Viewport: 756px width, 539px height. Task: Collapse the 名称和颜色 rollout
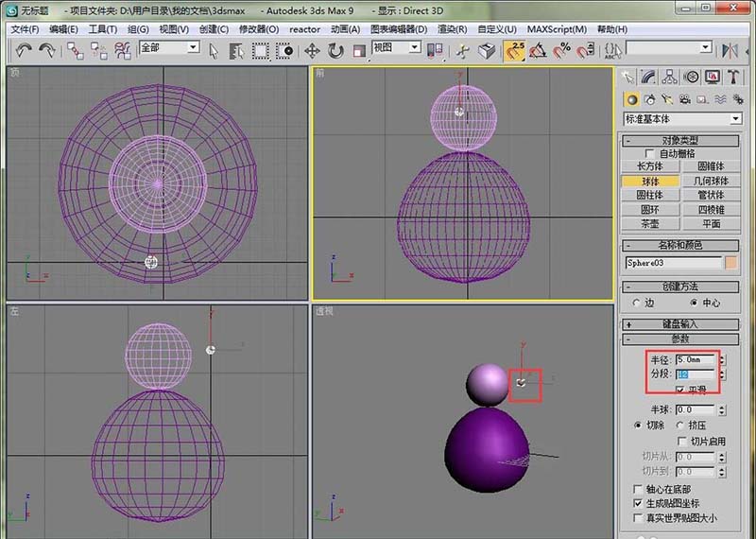[680, 245]
